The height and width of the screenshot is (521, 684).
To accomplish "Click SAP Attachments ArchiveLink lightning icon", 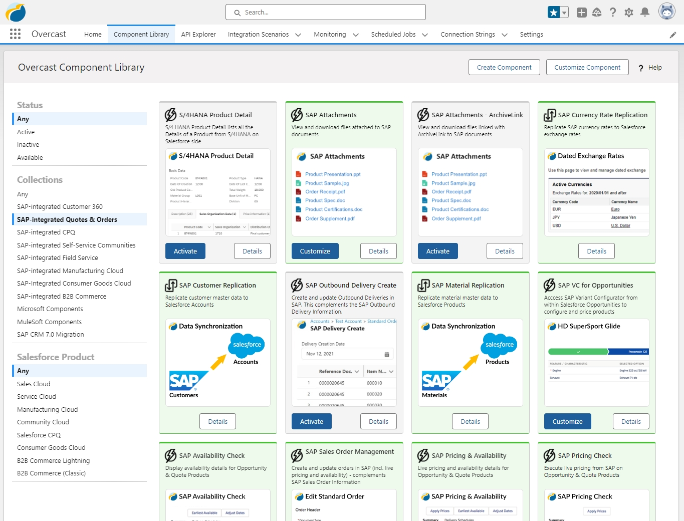I will [423, 115].
